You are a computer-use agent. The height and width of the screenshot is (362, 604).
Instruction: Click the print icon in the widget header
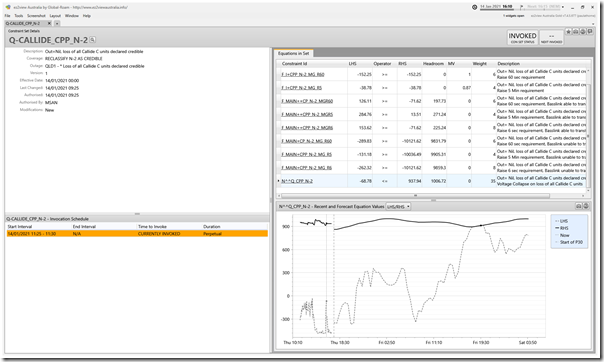[575, 32]
